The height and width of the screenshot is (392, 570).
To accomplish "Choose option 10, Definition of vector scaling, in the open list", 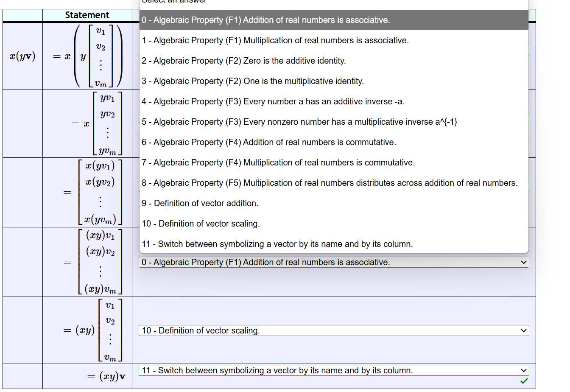I will pos(334,224).
